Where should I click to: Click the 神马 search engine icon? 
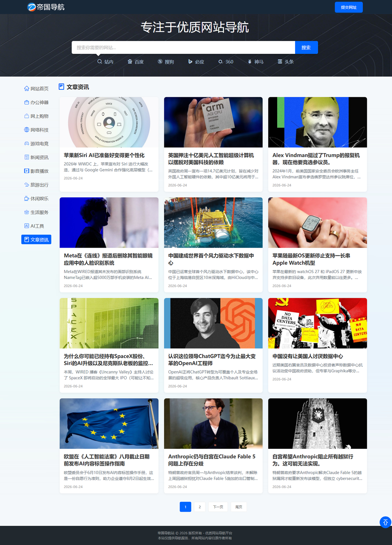click(x=250, y=62)
